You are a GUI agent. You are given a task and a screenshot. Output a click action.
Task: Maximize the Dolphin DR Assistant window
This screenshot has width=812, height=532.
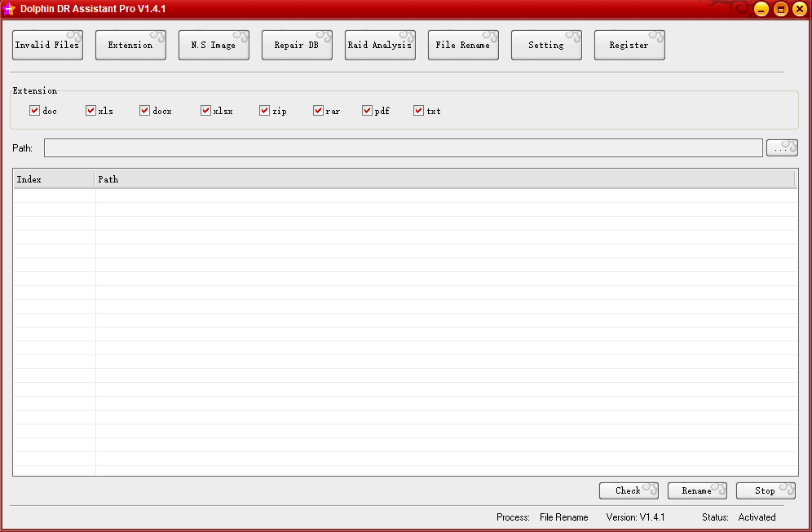coord(780,9)
